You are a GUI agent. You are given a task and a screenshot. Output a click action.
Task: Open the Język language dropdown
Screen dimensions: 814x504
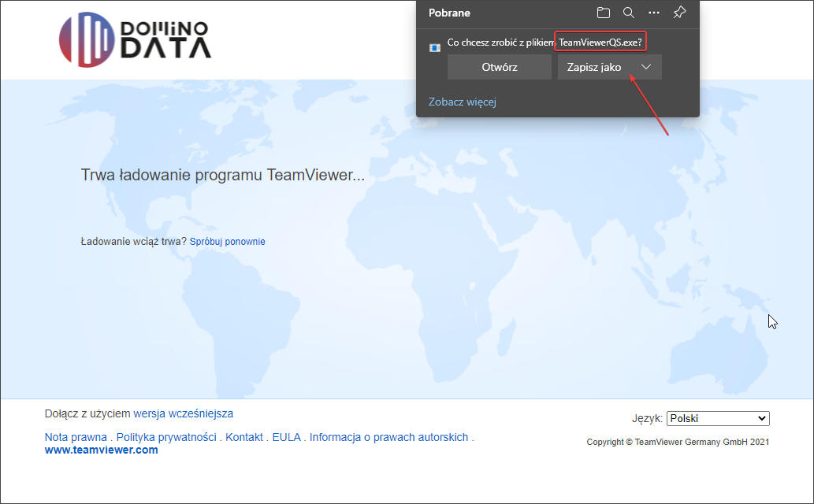point(717,419)
